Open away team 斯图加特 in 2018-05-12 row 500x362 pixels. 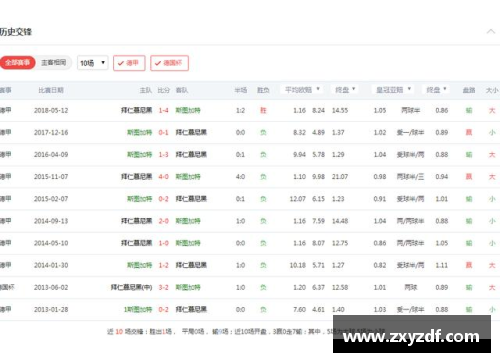(x=188, y=110)
